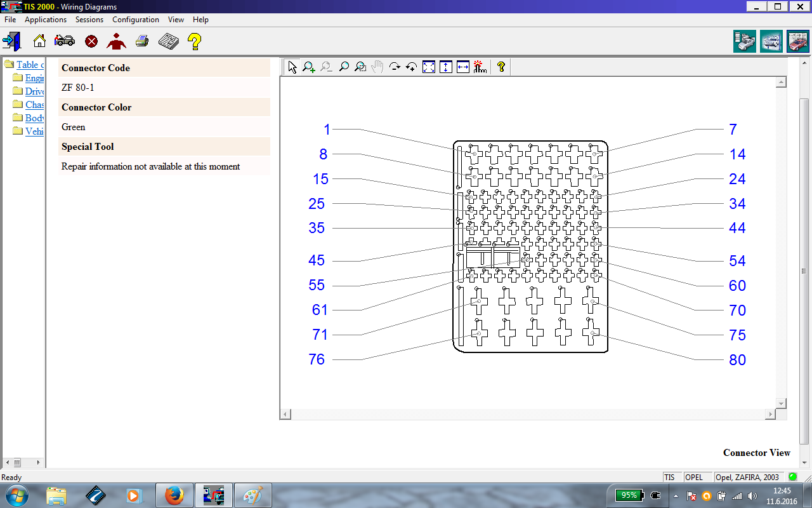The image size is (812, 508).
Task: Launch Firefox from the Windows taskbar
Action: [174, 495]
